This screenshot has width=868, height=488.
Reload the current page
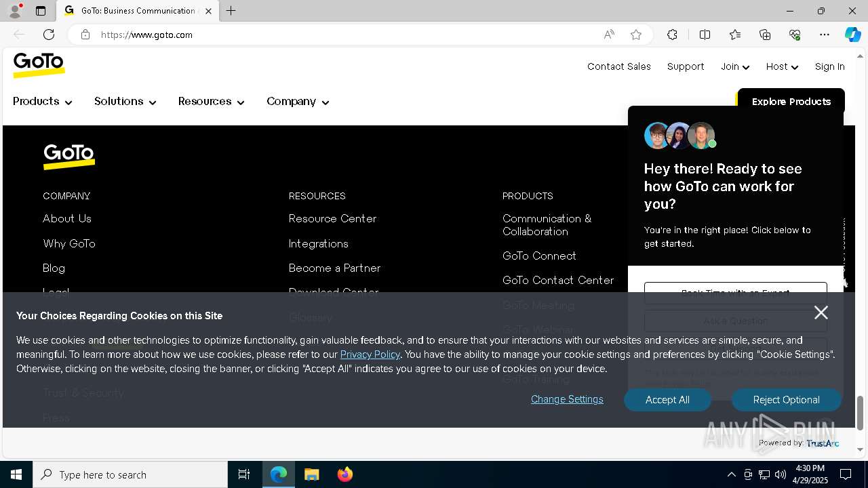[49, 35]
